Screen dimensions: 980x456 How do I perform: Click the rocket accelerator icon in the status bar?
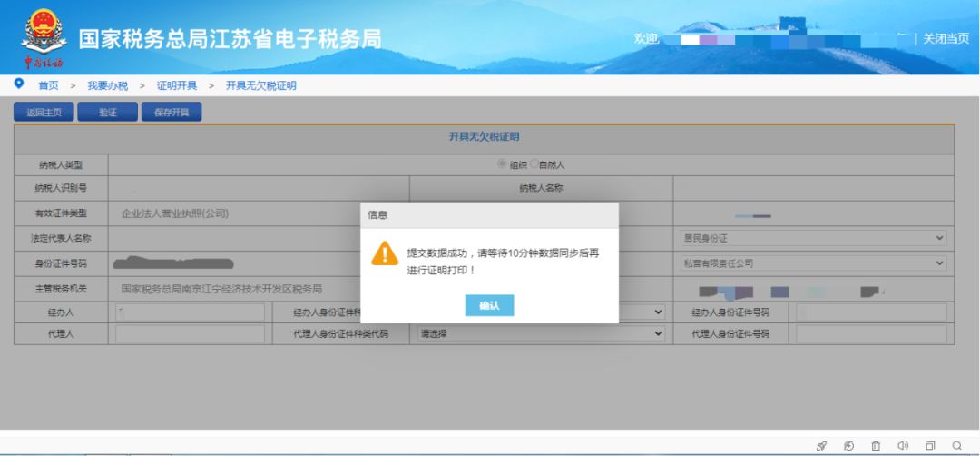pos(821,446)
